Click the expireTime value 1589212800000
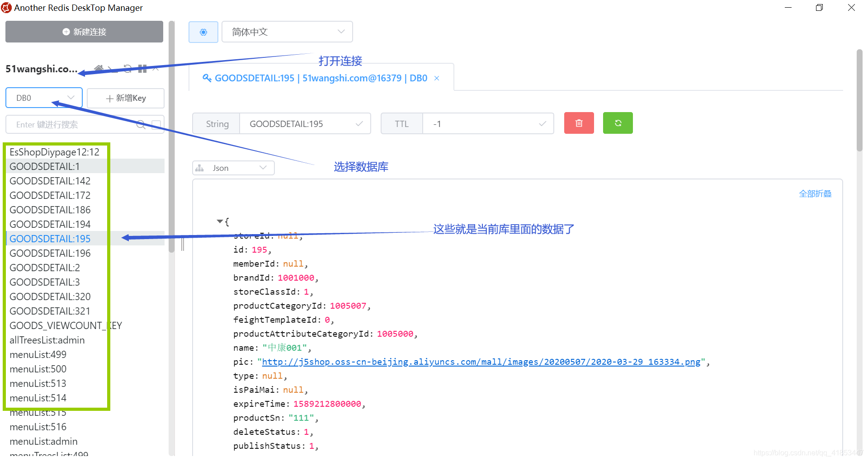The width and height of the screenshot is (868, 461). point(327,404)
